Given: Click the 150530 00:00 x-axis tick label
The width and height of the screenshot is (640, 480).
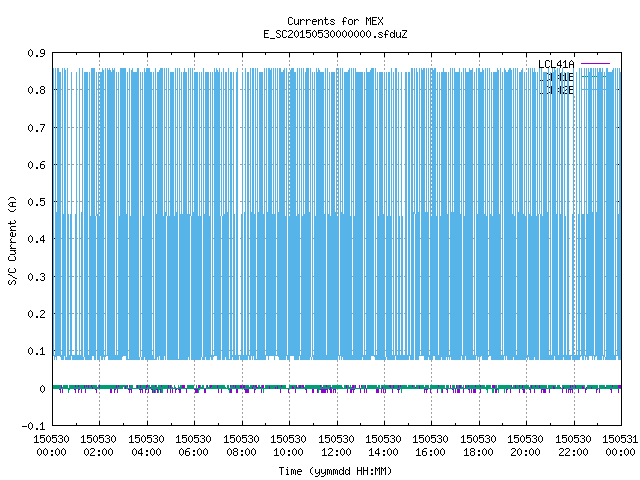Looking at the screenshot, I should pyautogui.click(x=51, y=446).
